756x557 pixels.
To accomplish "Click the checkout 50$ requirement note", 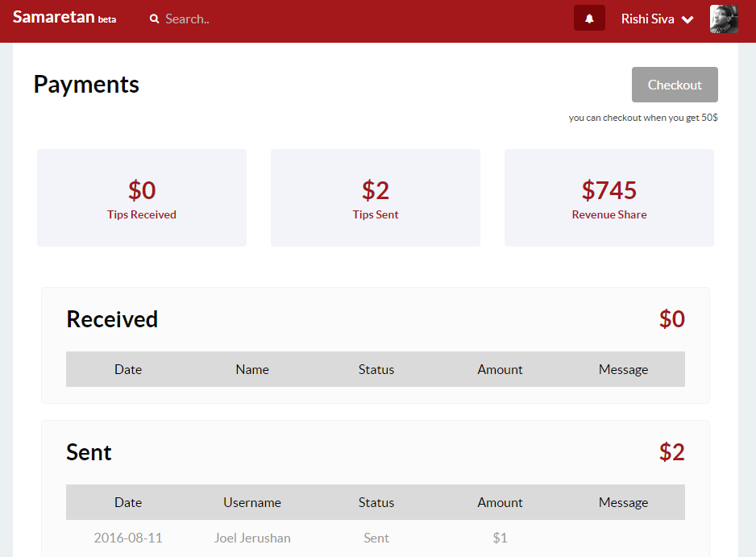I will coord(643,118).
